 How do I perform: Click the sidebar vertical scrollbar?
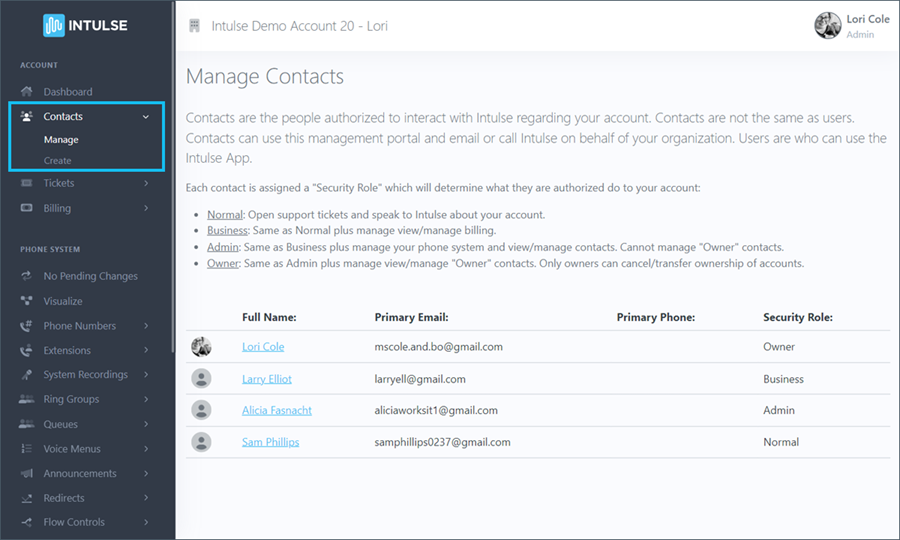pyautogui.click(x=173, y=177)
